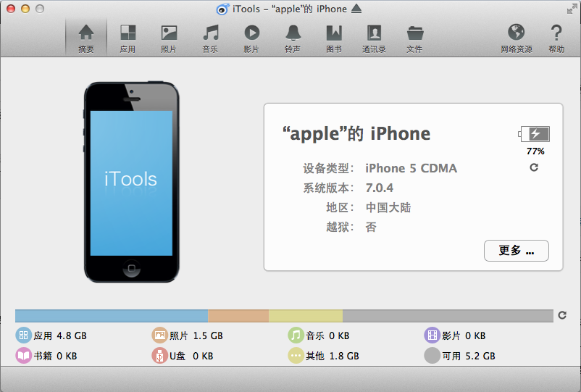Enter full screen with corner arrows

coord(572,9)
